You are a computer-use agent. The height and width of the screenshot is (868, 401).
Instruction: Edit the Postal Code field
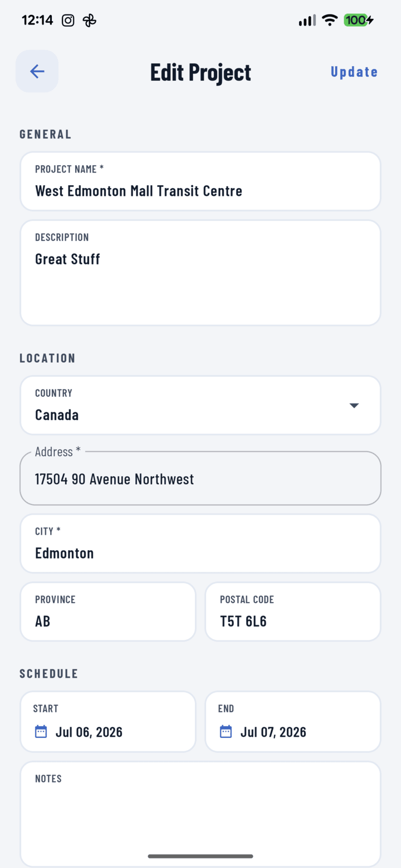point(293,611)
